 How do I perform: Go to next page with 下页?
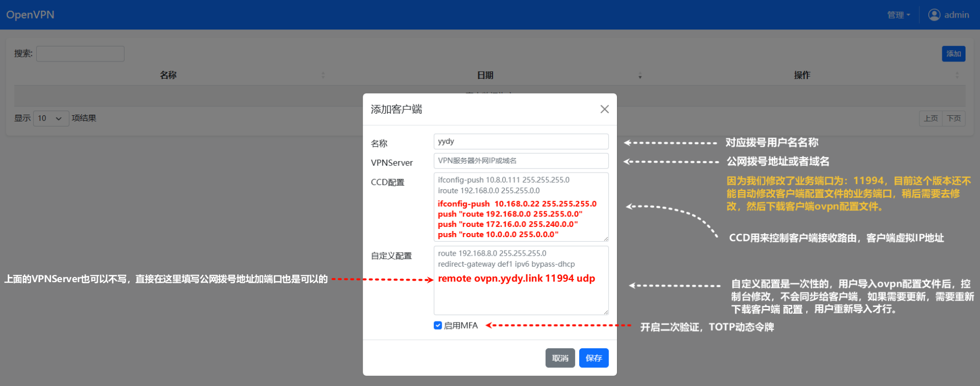click(x=954, y=118)
